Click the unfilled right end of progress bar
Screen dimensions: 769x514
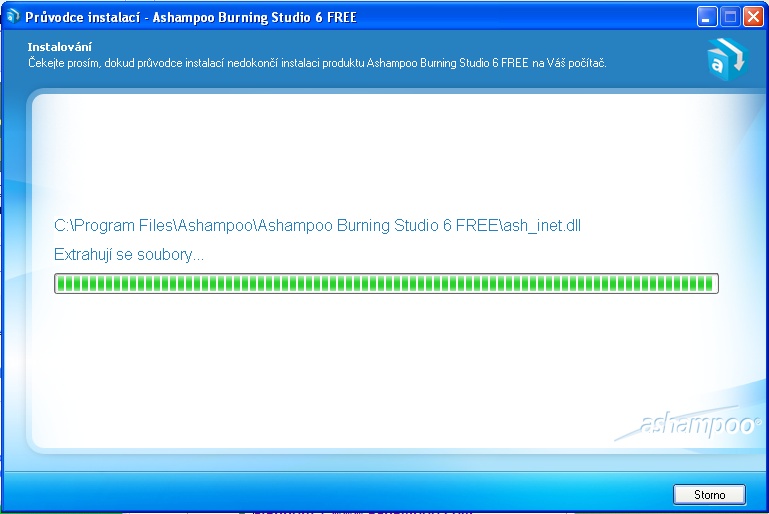(x=715, y=283)
